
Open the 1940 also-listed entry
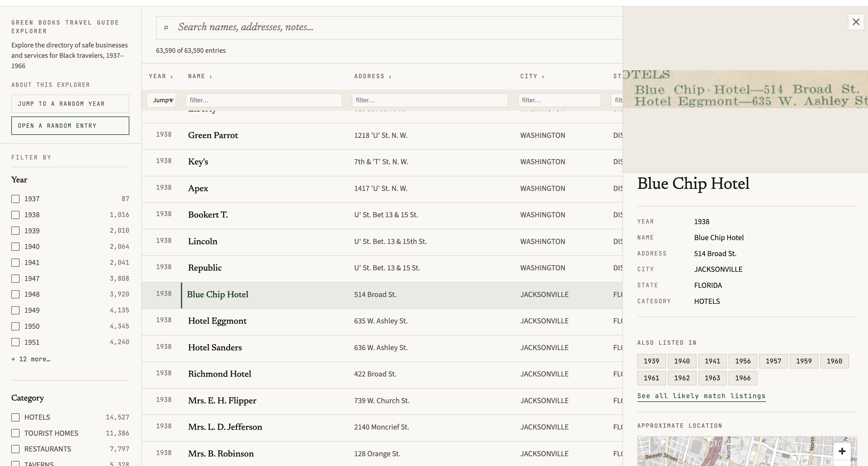point(682,361)
